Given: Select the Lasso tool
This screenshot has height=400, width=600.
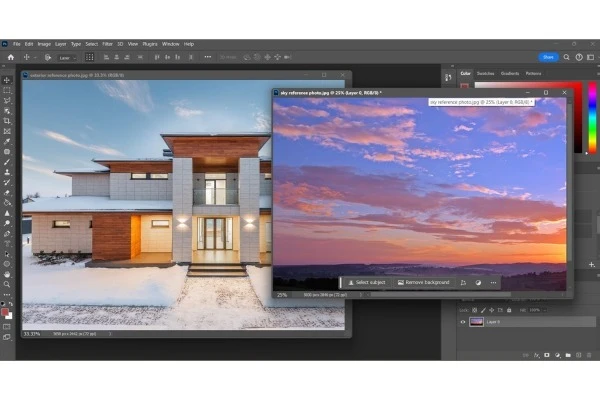Looking at the screenshot, I should (x=7, y=100).
